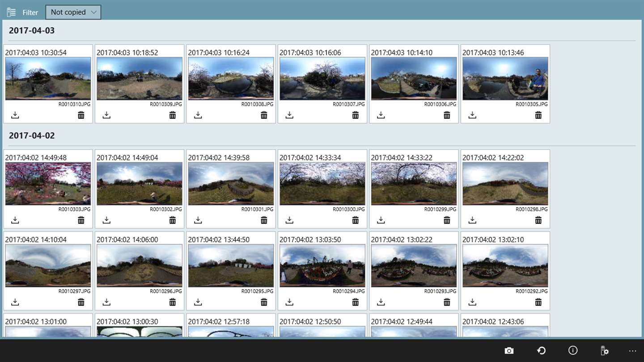The height and width of the screenshot is (362, 644).
Task: Download image R0010307.JPG
Action: [x=289, y=115]
